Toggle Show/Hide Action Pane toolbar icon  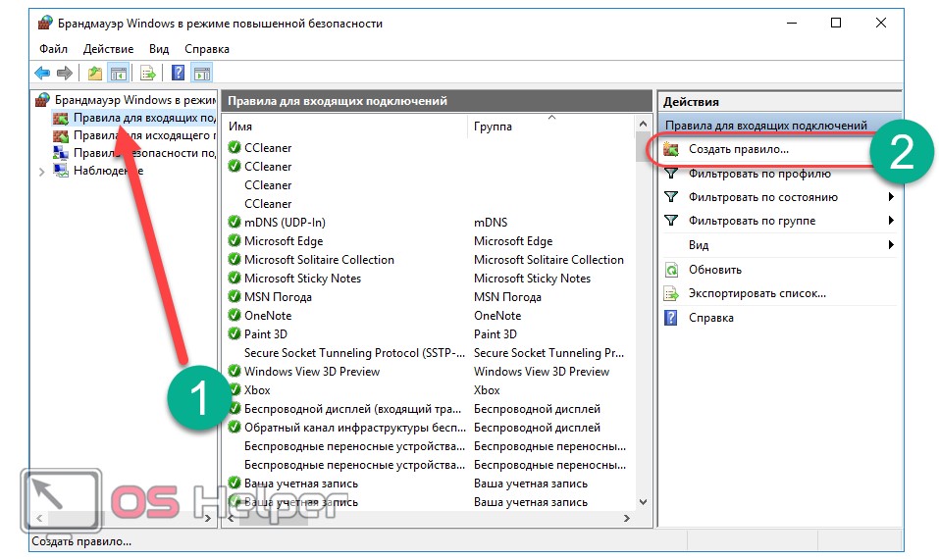coord(201,73)
